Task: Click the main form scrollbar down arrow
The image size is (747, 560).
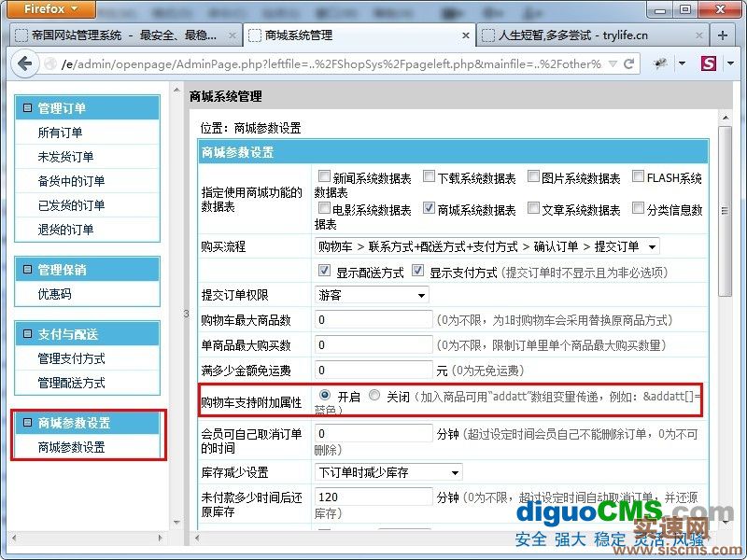Action: tap(725, 523)
